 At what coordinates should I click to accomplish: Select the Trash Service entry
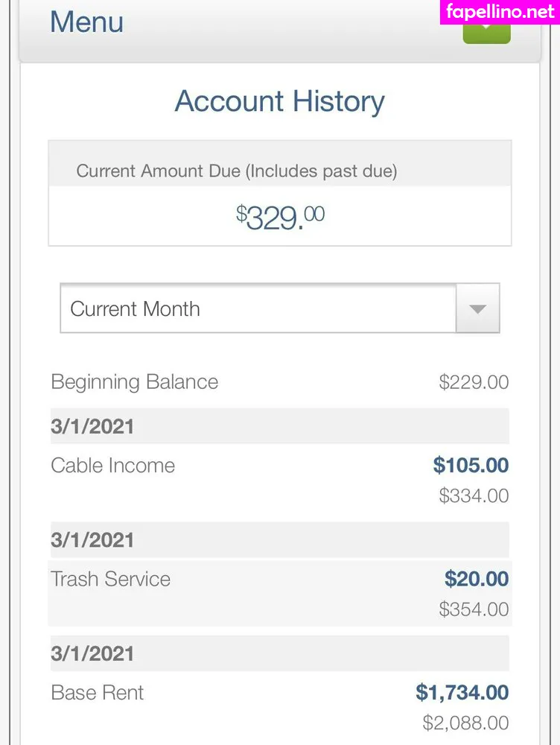point(111,579)
